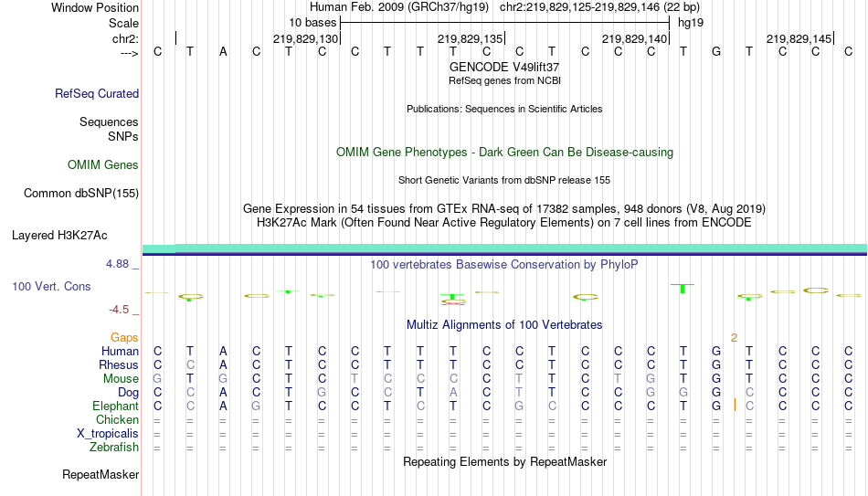
Task: Click the OMIM Gene Phenotypes track title
Action: coord(504,153)
